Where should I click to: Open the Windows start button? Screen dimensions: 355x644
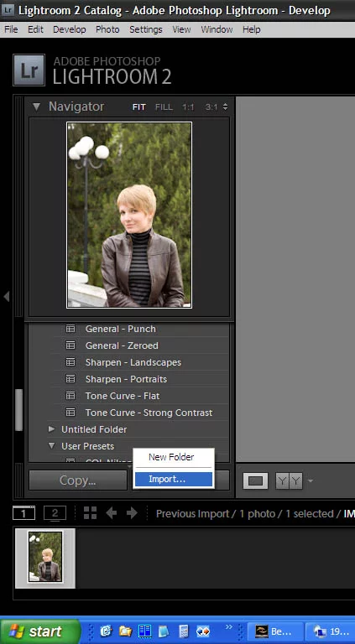click(x=40, y=631)
